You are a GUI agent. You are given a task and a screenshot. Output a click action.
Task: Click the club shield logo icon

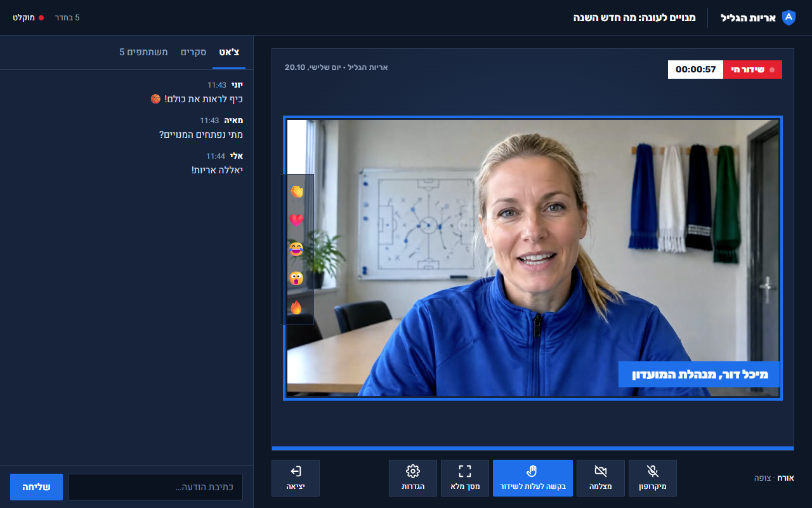click(789, 18)
